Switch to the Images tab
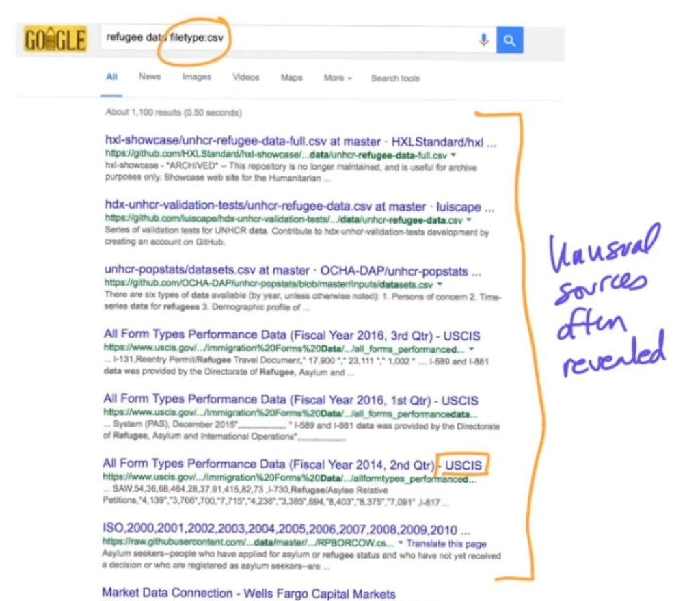Viewport: 700px width, 601px height. pyautogui.click(x=196, y=77)
